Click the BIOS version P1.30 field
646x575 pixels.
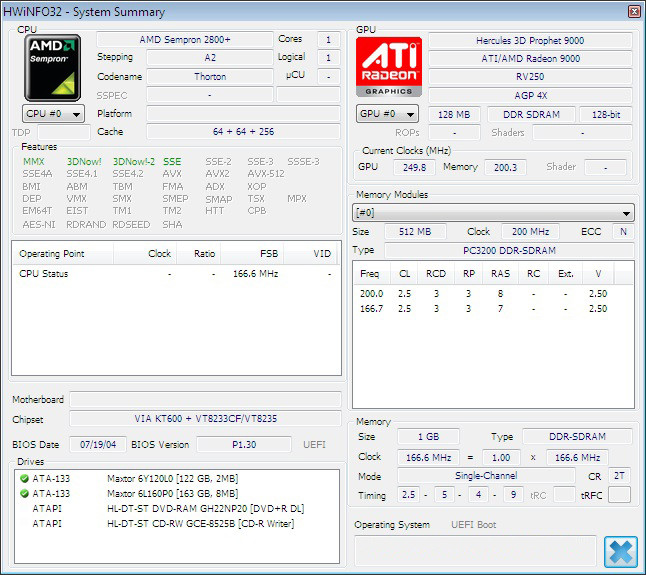[244, 444]
